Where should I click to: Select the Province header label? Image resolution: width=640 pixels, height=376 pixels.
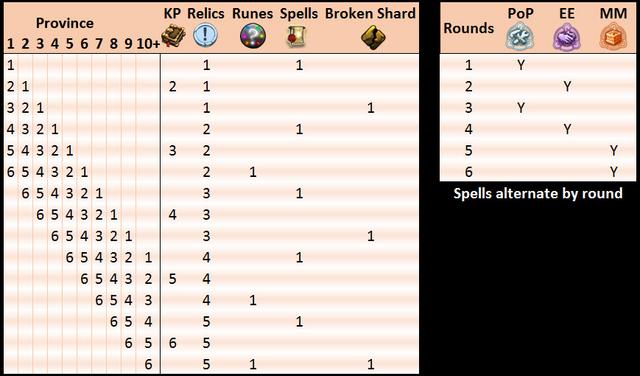coord(64,23)
